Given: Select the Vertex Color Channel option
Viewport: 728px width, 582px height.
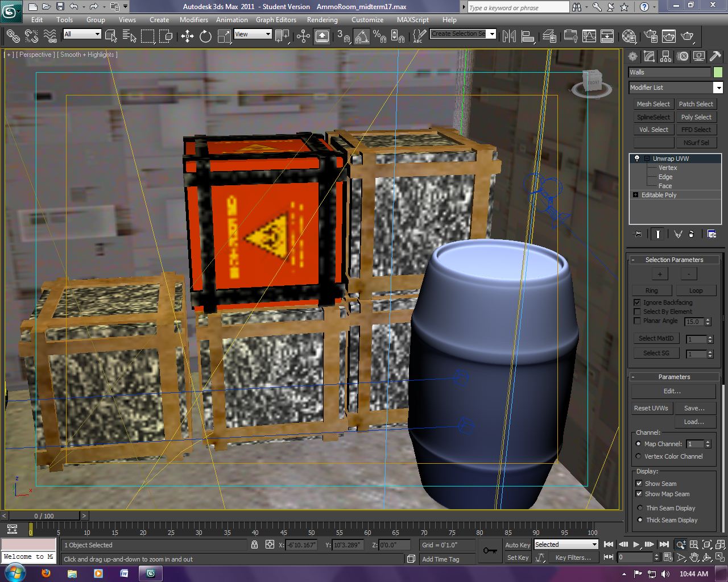Looking at the screenshot, I should 638,456.
